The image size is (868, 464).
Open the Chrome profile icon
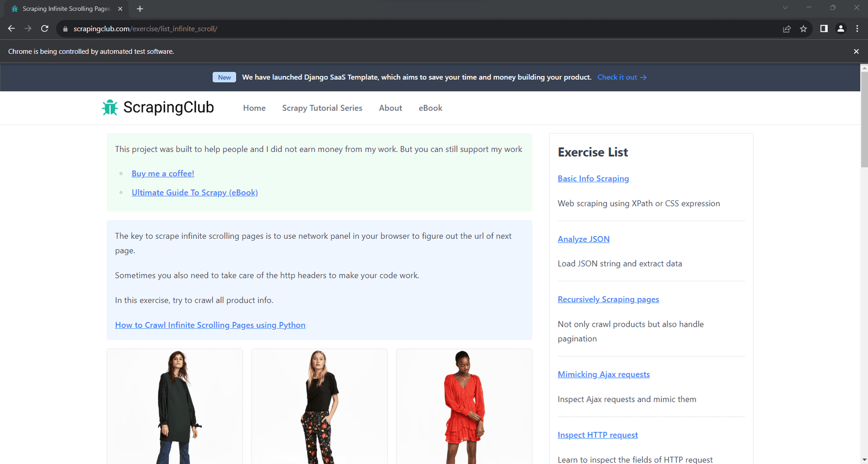(x=840, y=29)
